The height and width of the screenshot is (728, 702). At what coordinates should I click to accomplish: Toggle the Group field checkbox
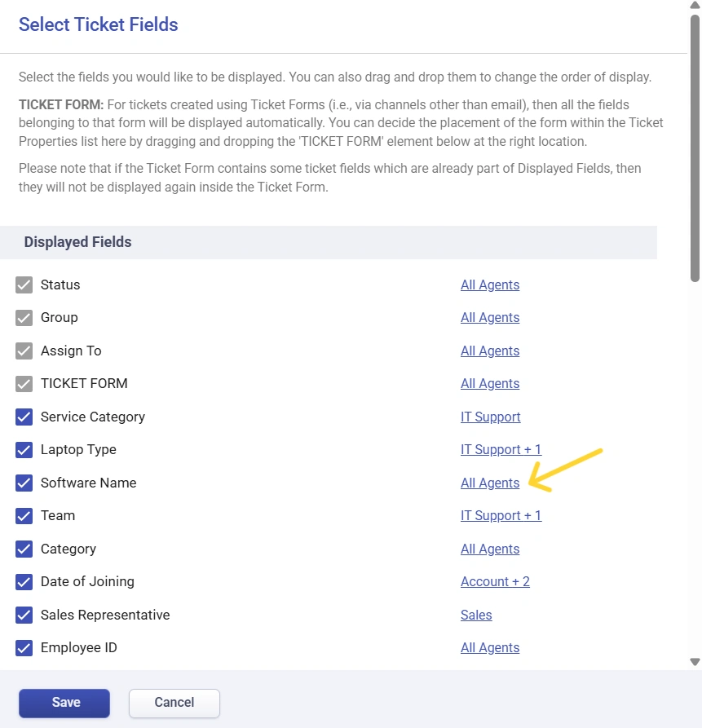(x=24, y=318)
